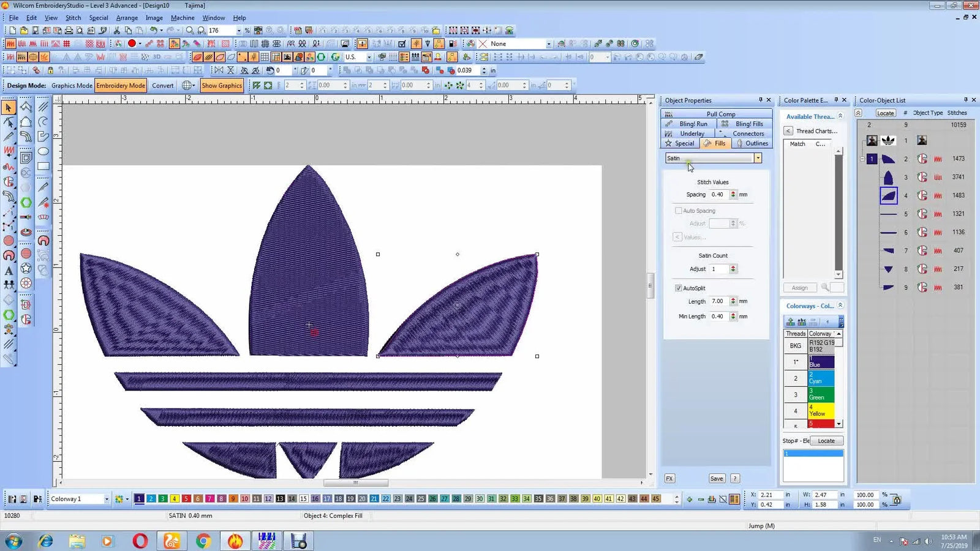Select palette color 5 red swatch
This screenshot has width=980, height=551.
[x=186, y=499]
